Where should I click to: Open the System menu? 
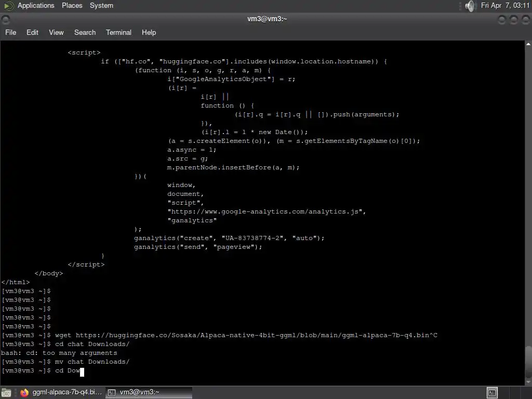(x=101, y=5)
